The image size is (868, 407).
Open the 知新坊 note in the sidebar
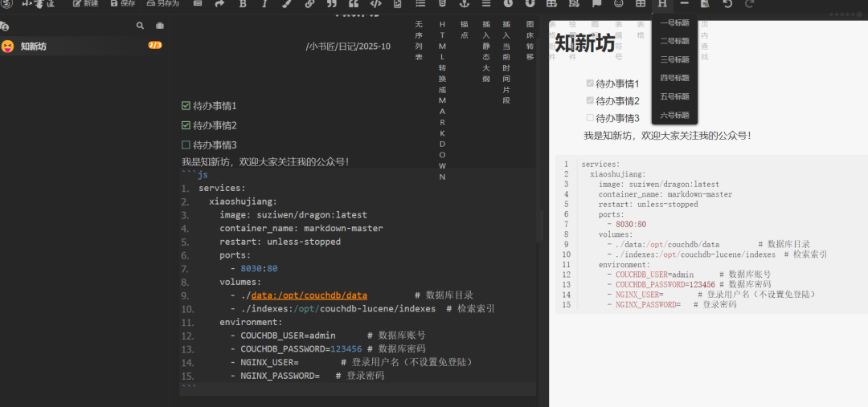click(x=34, y=47)
